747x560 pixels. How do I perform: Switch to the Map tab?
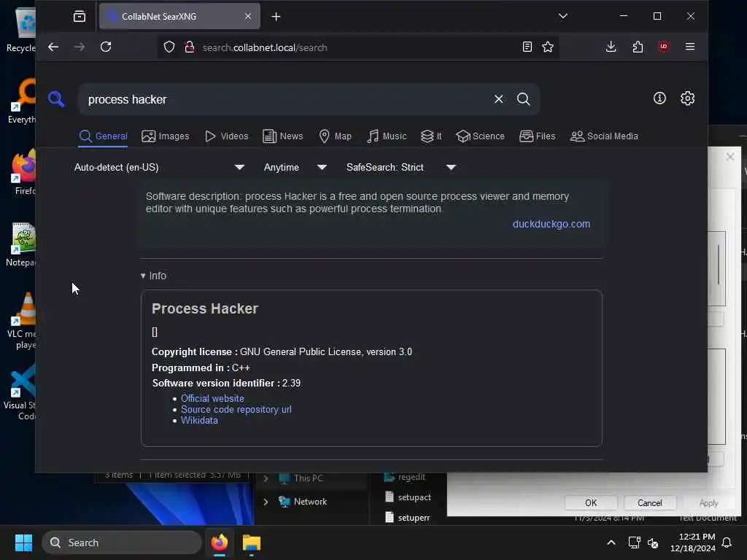335,136
